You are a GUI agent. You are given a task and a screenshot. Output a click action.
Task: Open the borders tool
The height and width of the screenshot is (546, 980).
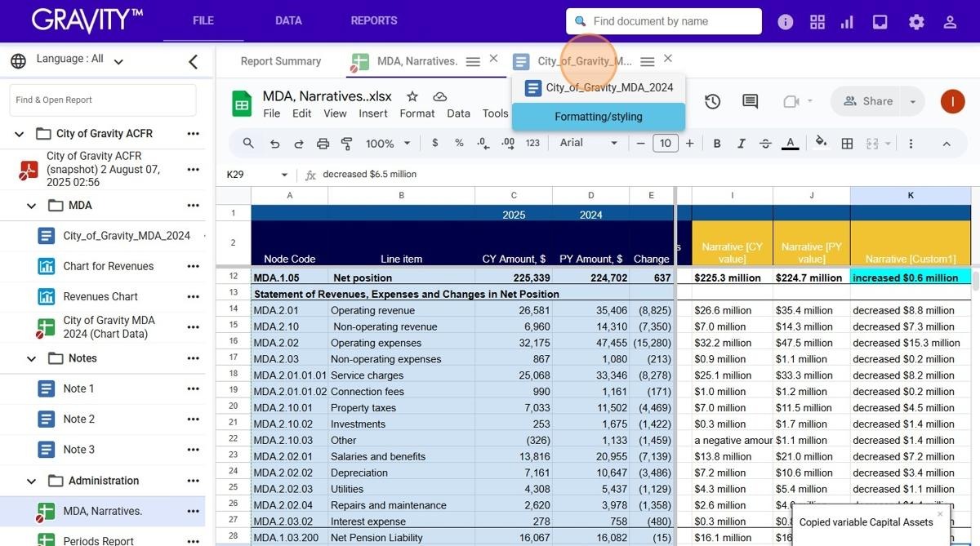(848, 144)
